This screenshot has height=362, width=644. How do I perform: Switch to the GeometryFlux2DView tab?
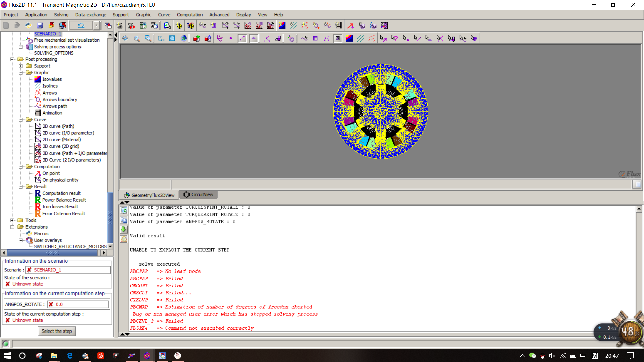(149, 195)
